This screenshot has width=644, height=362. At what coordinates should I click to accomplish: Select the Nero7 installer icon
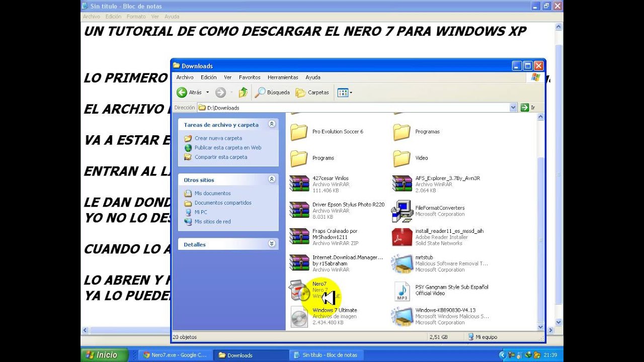[299, 290]
